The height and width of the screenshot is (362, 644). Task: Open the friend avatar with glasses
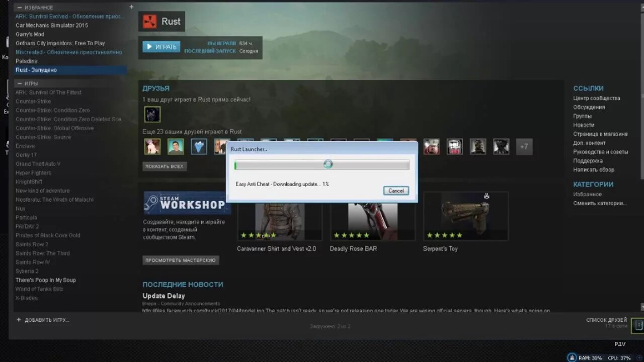176,146
